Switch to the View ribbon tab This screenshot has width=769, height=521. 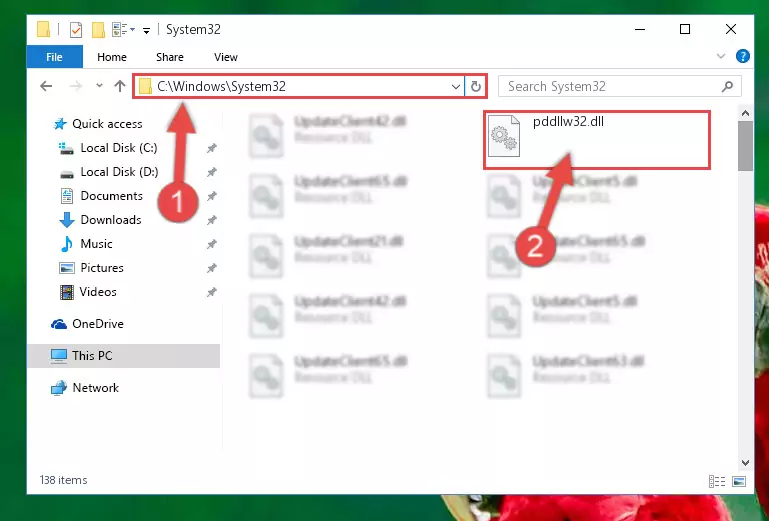[x=226, y=57]
